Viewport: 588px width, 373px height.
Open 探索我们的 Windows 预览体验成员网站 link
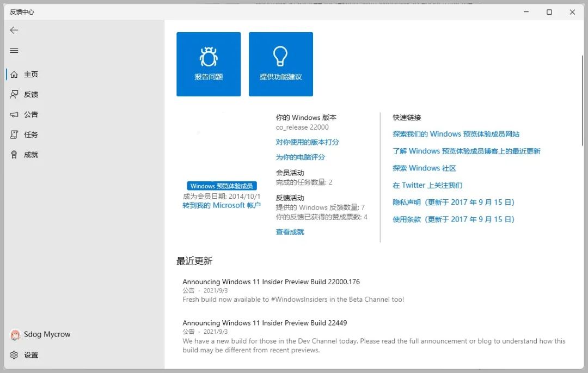(456, 134)
